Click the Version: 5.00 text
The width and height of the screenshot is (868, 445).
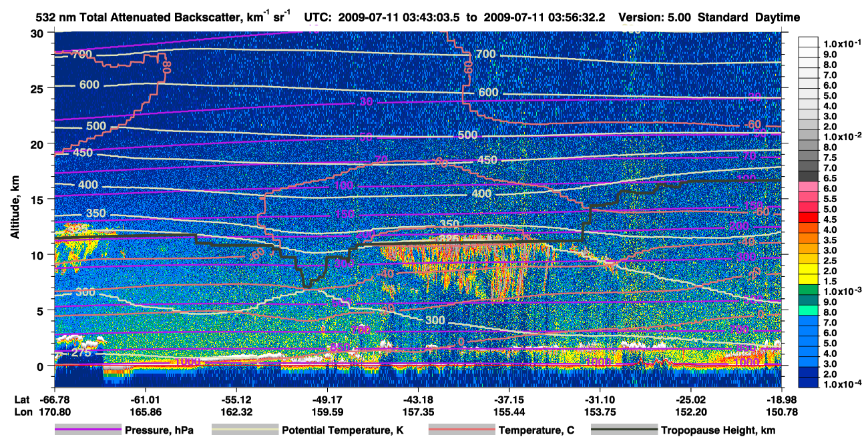coord(655,17)
